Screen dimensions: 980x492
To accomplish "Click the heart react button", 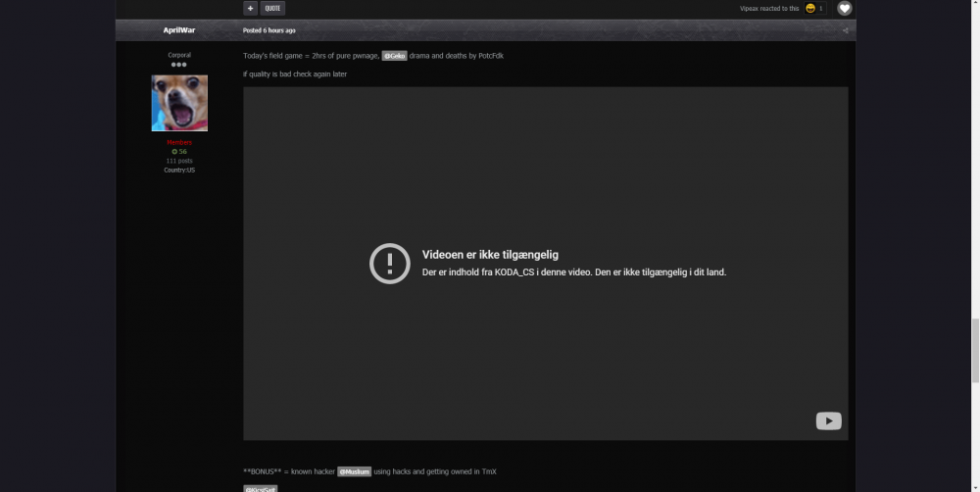I will point(844,8).
